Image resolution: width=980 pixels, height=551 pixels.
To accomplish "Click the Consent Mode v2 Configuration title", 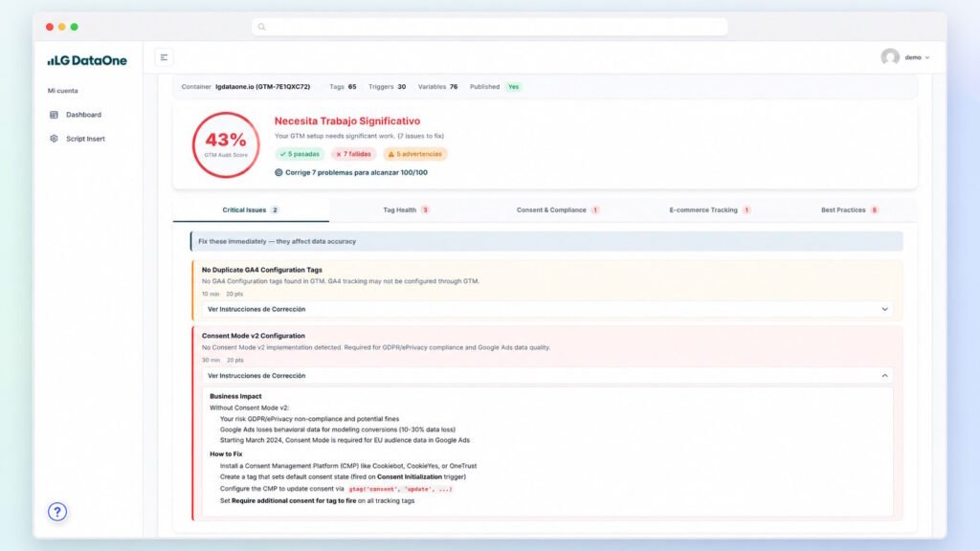I will (x=253, y=336).
